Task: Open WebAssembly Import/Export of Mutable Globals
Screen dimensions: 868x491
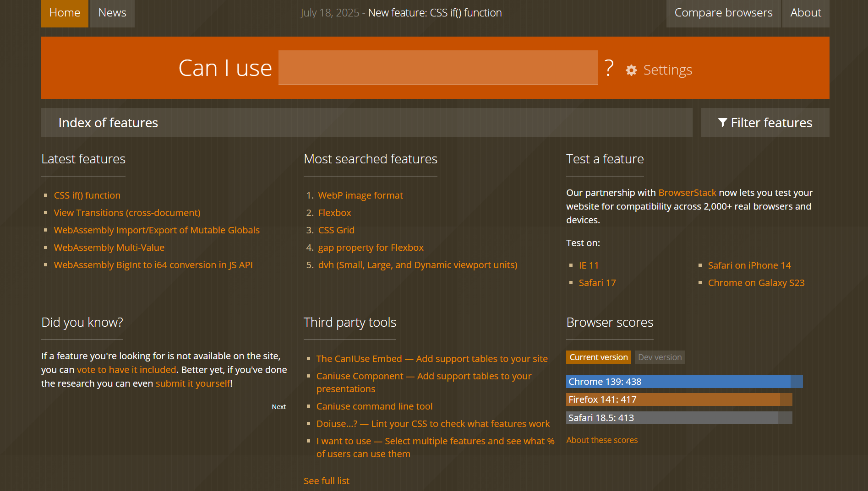Action: [157, 230]
